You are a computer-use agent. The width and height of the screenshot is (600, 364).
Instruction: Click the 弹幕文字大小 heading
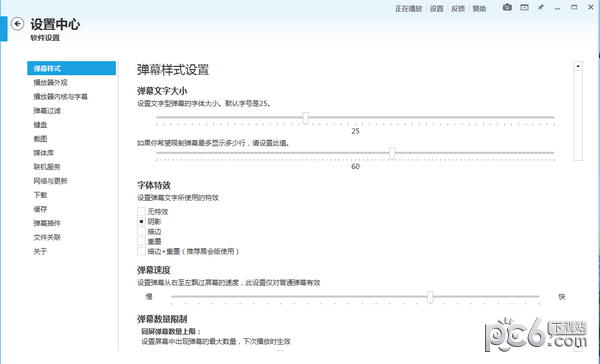162,91
